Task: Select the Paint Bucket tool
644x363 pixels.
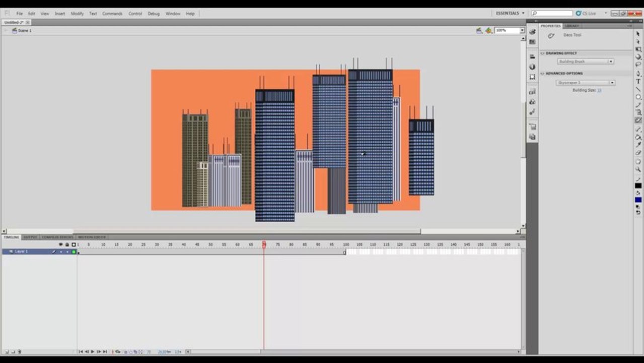Action: pos(638,137)
